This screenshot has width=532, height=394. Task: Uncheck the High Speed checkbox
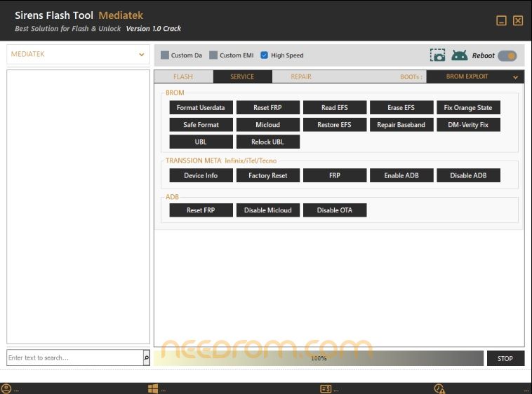coord(265,55)
